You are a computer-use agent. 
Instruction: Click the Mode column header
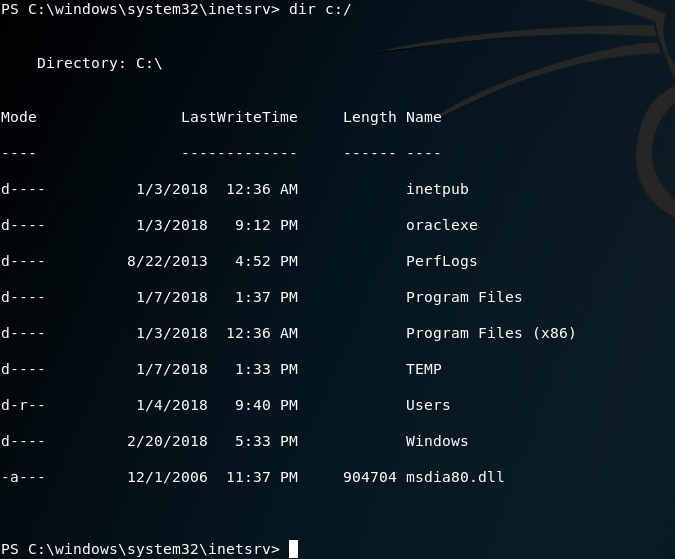pos(19,117)
